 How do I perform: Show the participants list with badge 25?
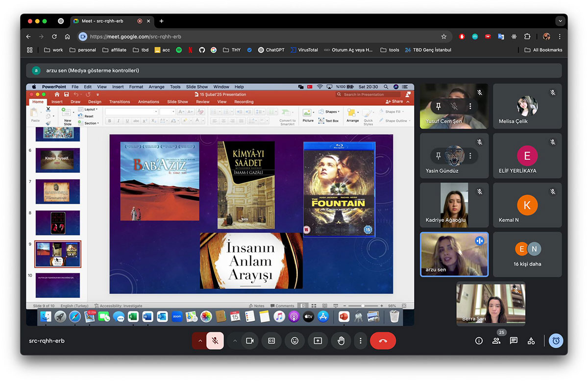[496, 341]
